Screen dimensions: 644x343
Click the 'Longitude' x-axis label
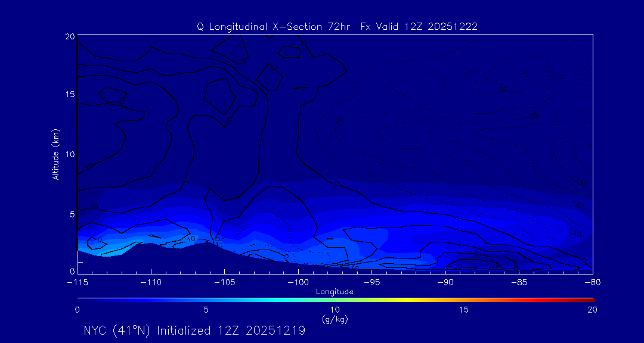click(x=335, y=292)
